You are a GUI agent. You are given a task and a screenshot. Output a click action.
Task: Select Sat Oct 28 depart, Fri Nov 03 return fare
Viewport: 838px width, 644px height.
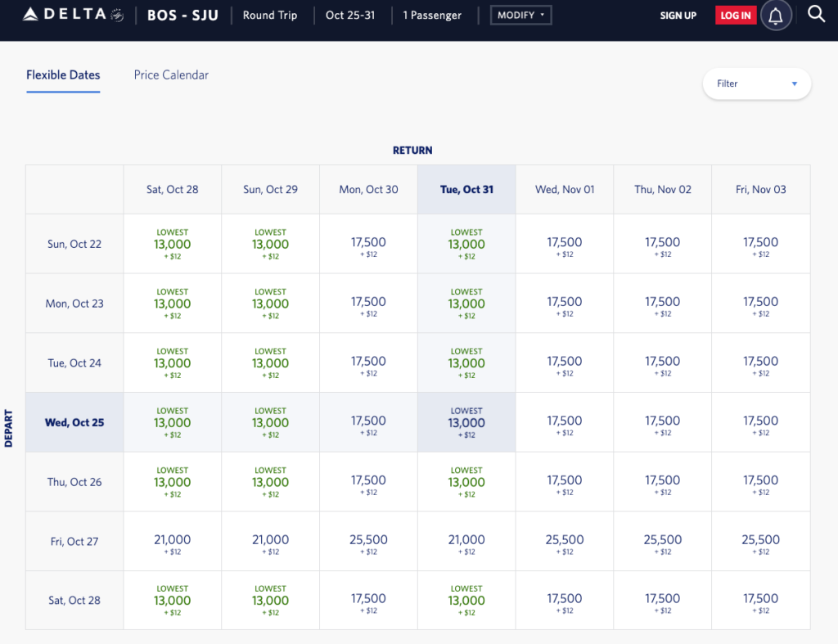[760, 601]
